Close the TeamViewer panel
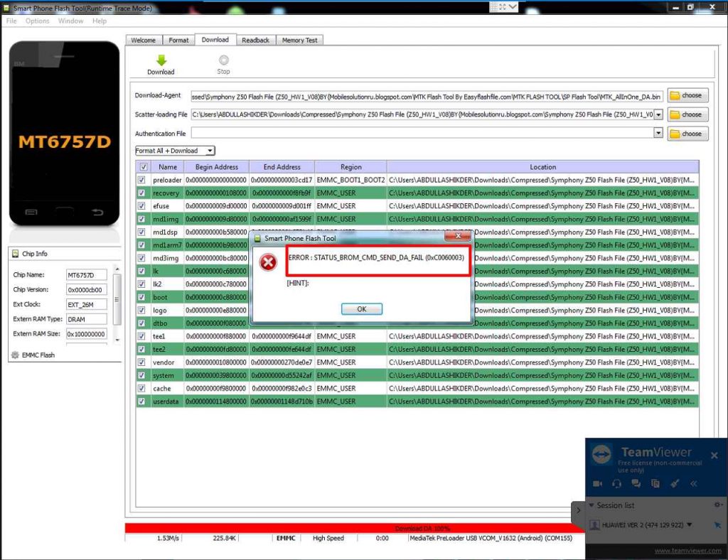The height and width of the screenshot is (560, 728). pos(714,456)
